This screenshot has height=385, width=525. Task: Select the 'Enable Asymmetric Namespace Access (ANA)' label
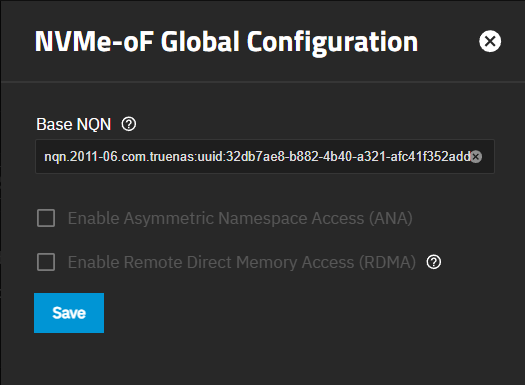[x=240, y=218]
